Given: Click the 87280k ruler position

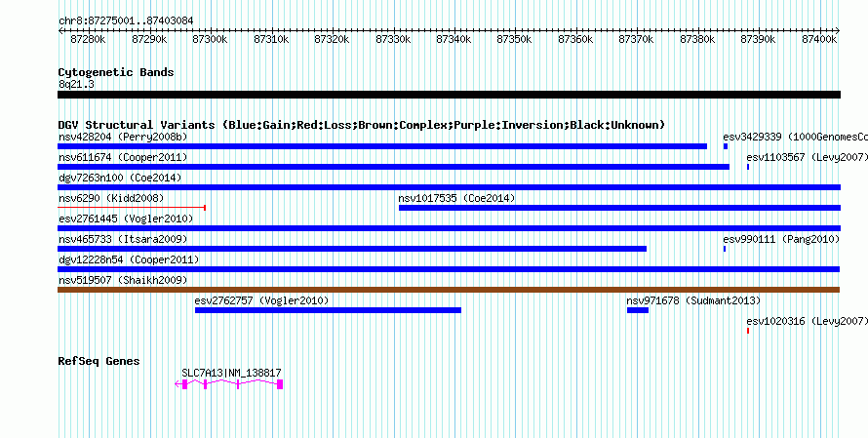Looking at the screenshot, I should tap(89, 39).
